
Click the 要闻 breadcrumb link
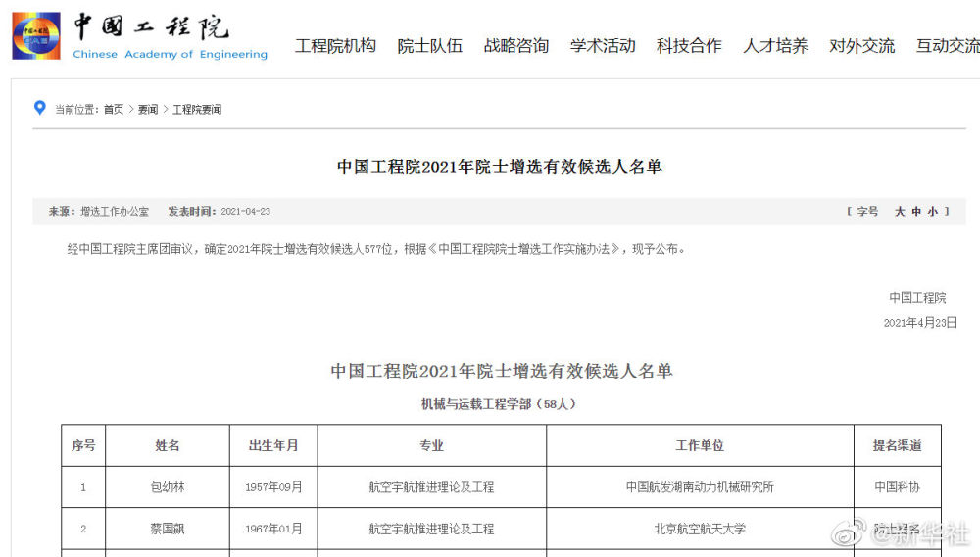pyautogui.click(x=147, y=110)
